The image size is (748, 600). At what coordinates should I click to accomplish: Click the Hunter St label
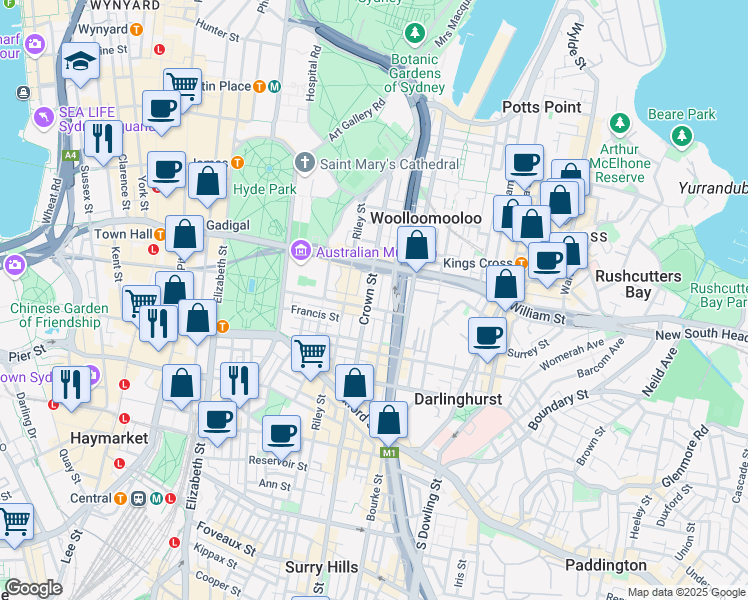pos(218,30)
